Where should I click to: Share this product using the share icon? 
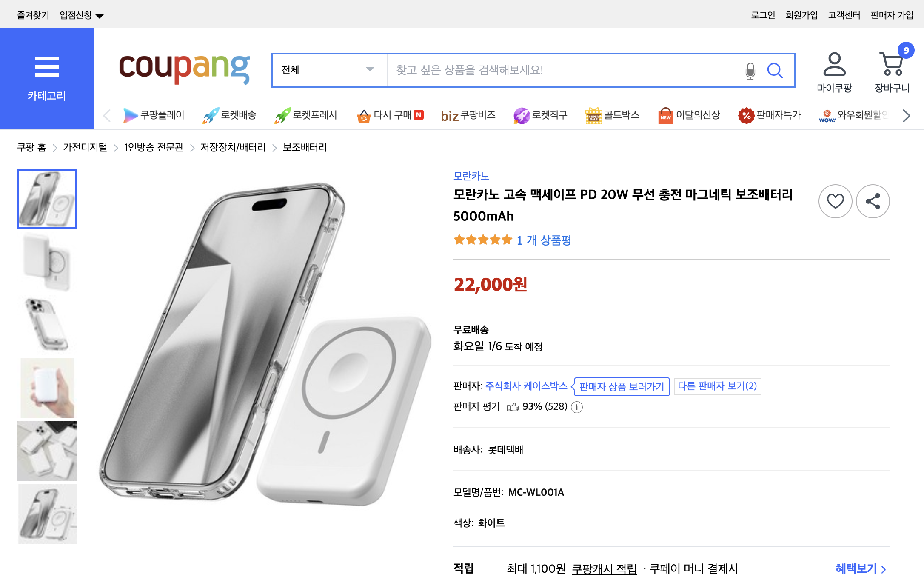tap(873, 201)
